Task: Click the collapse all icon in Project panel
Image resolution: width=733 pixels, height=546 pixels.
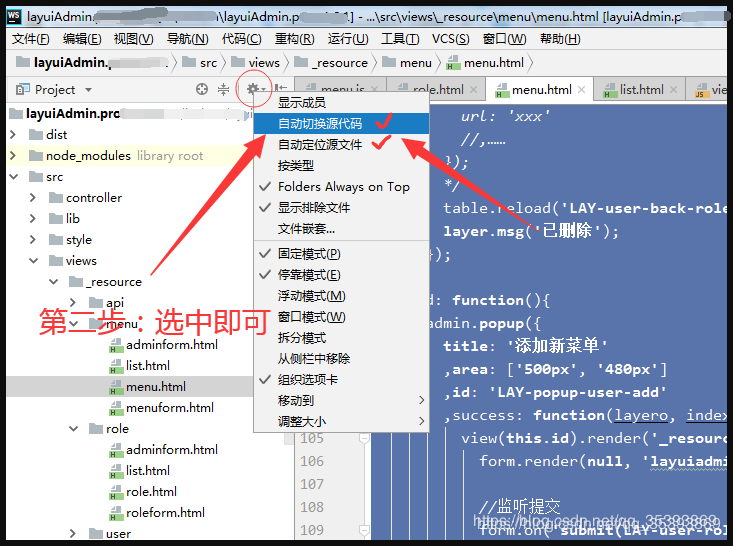Action: point(223,89)
